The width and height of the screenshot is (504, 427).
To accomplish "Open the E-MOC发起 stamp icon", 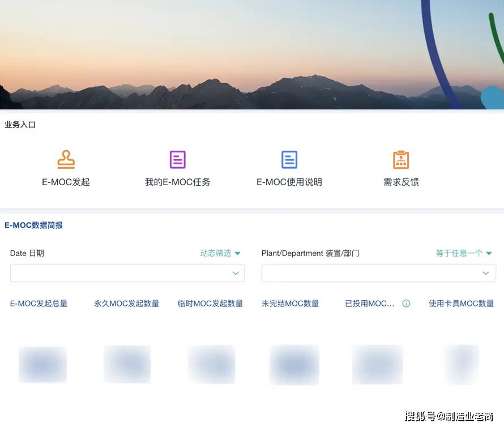I will click(66, 160).
